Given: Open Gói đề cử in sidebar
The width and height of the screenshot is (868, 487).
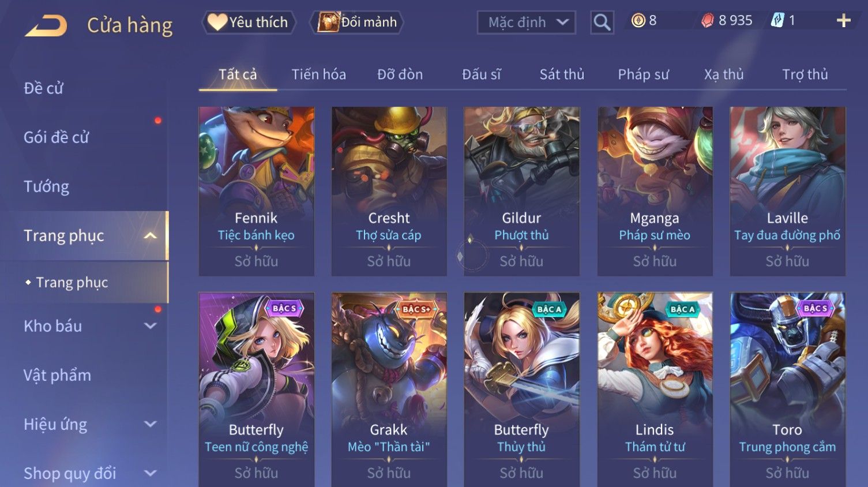Looking at the screenshot, I should pyautogui.click(x=57, y=137).
